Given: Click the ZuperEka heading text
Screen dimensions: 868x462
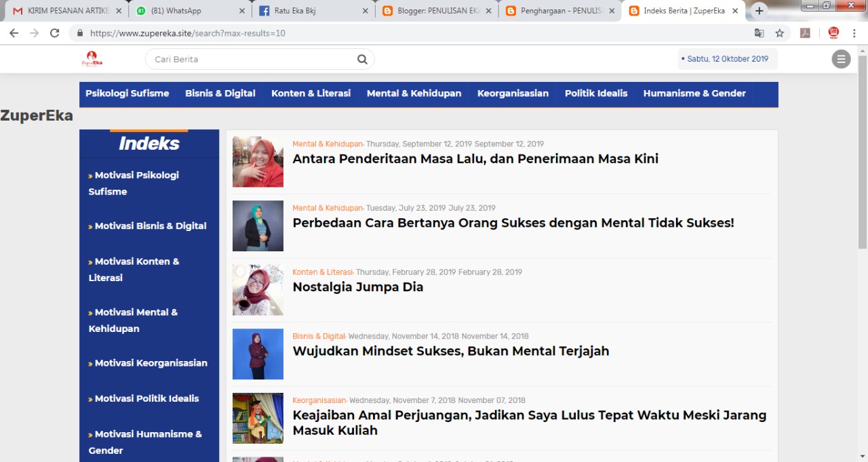Looking at the screenshot, I should tap(37, 115).
